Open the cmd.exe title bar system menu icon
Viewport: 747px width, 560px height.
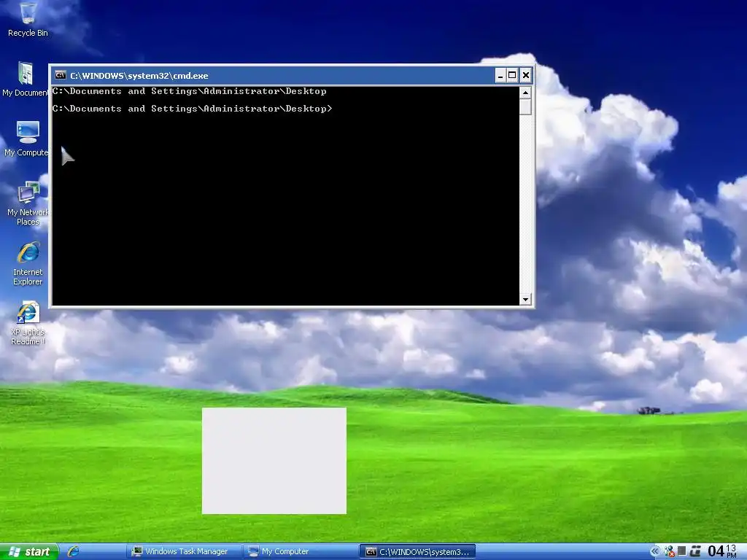(x=61, y=75)
